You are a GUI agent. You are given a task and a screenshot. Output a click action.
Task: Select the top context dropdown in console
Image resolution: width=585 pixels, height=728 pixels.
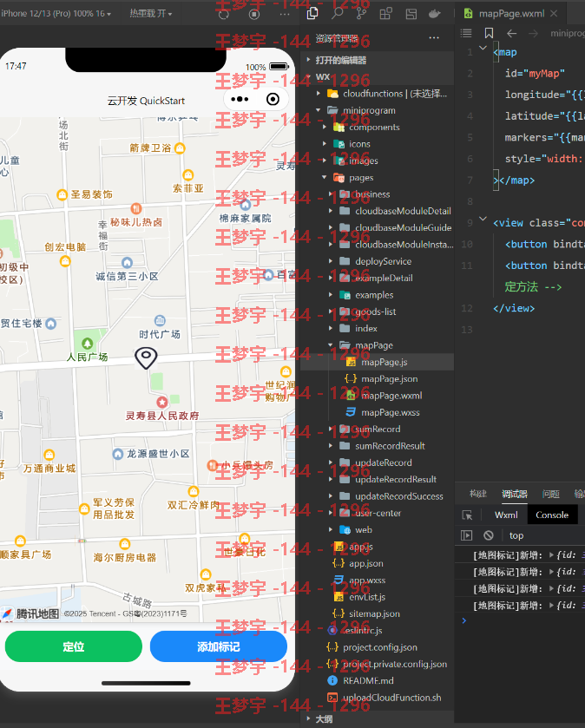coord(516,535)
